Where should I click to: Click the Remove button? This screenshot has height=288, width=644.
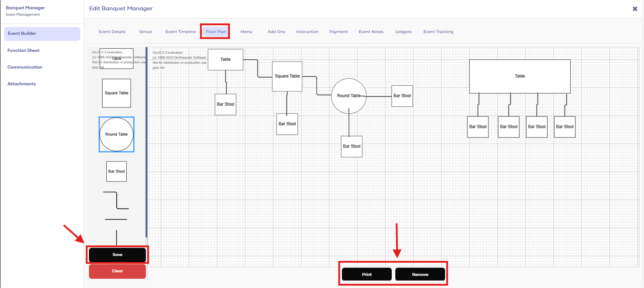click(420, 274)
